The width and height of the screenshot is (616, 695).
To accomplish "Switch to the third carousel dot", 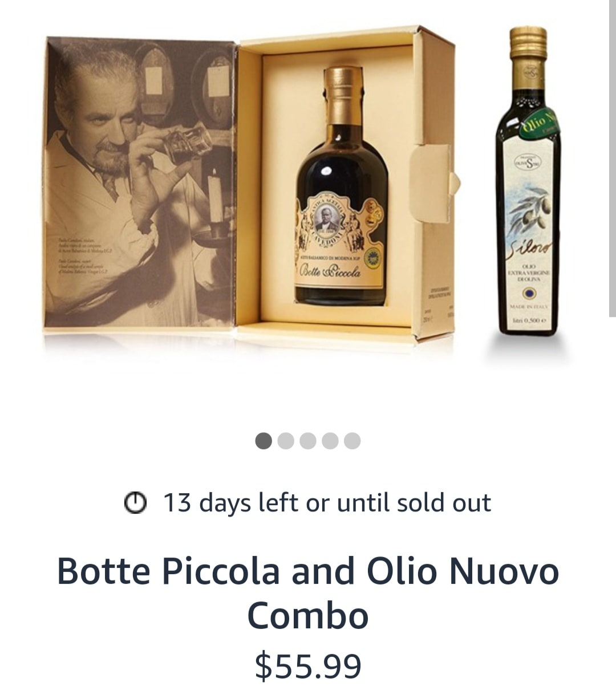I will pos(308,441).
